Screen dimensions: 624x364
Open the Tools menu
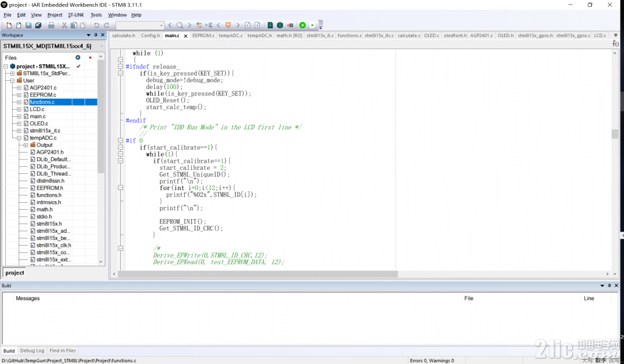click(x=96, y=14)
